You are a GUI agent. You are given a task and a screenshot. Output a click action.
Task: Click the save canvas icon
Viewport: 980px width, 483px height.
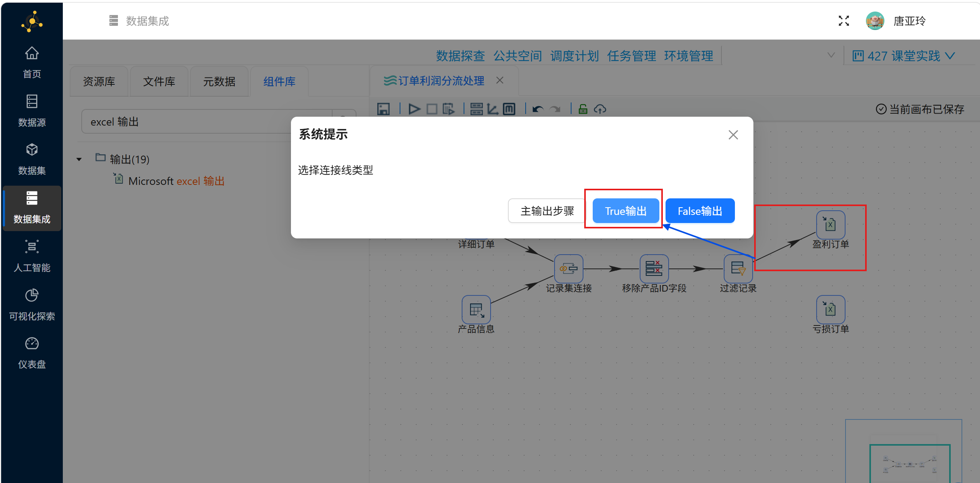point(383,109)
